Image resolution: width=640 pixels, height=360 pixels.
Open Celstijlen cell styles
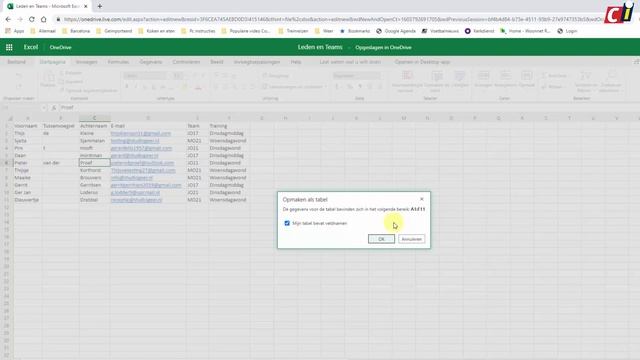(460, 79)
